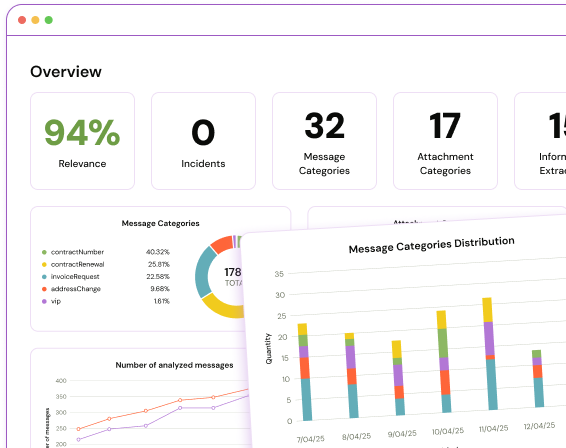Click the 10/04/25 stacked bar

pos(444,361)
